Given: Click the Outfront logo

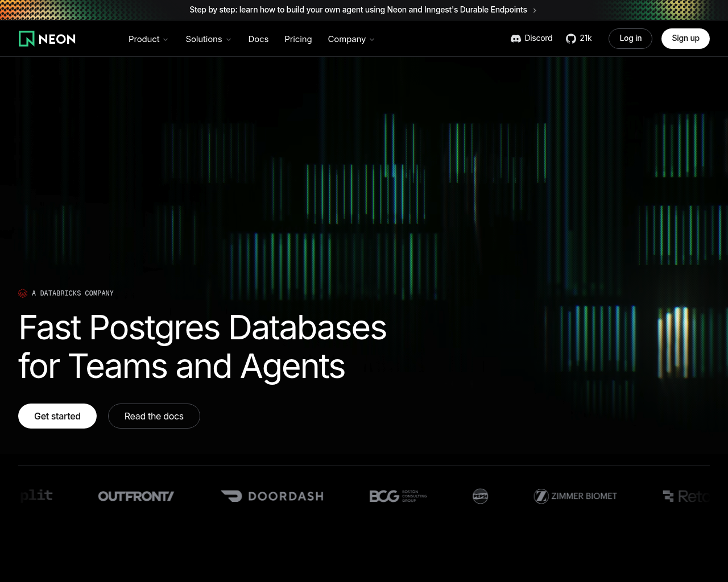Looking at the screenshot, I should pos(136,496).
